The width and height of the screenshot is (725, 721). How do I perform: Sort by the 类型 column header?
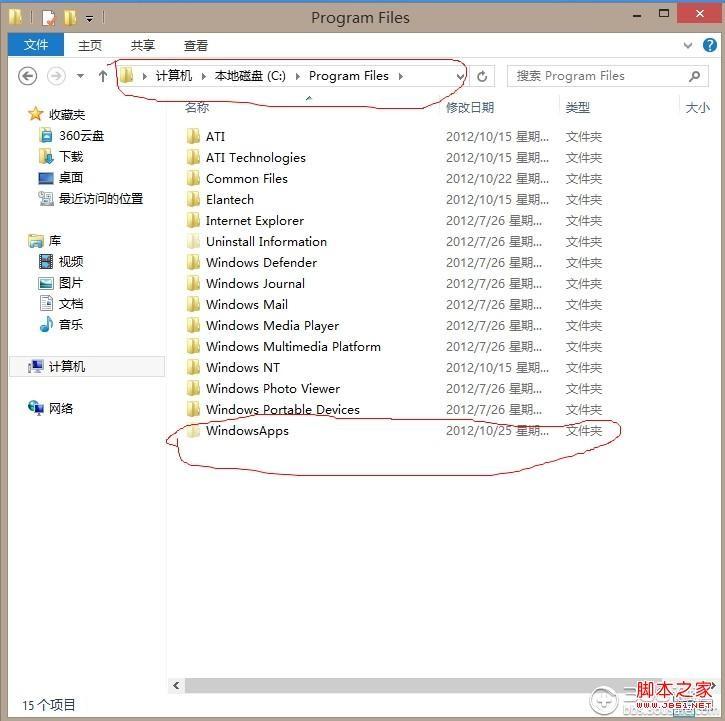[x=578, y=108]
